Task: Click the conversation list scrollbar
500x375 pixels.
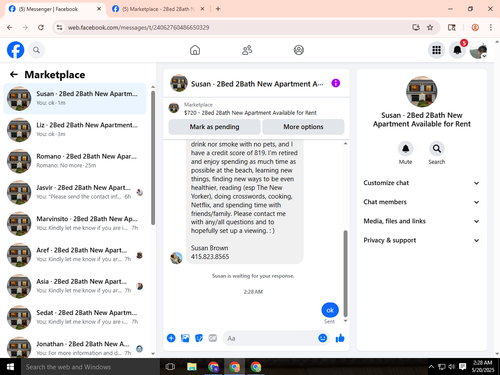Action: 153,157
